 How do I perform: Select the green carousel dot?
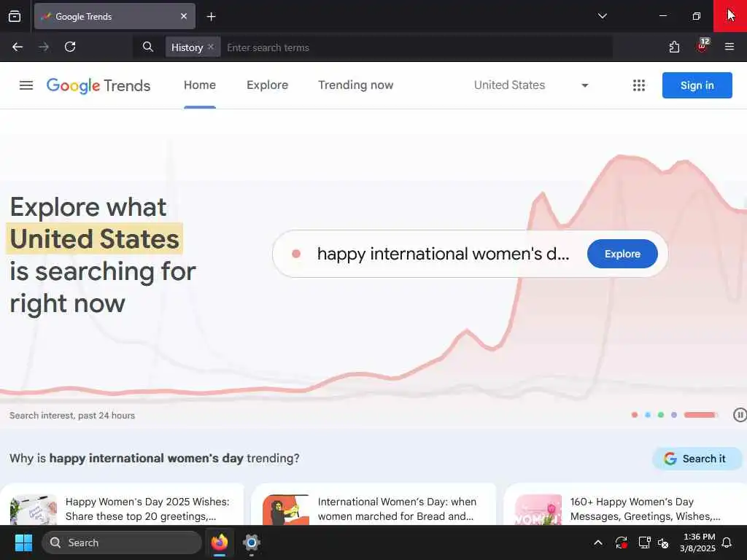click(661, 415)
